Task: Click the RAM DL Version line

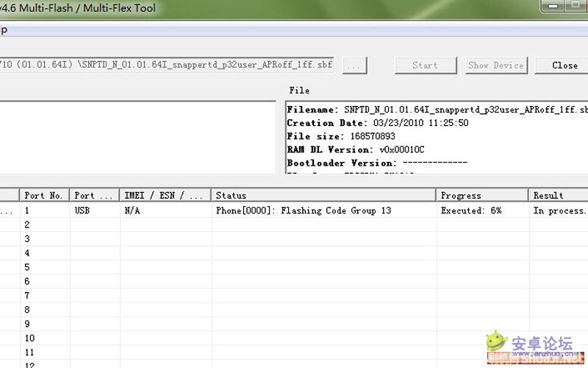Action: tap(356, 149)
